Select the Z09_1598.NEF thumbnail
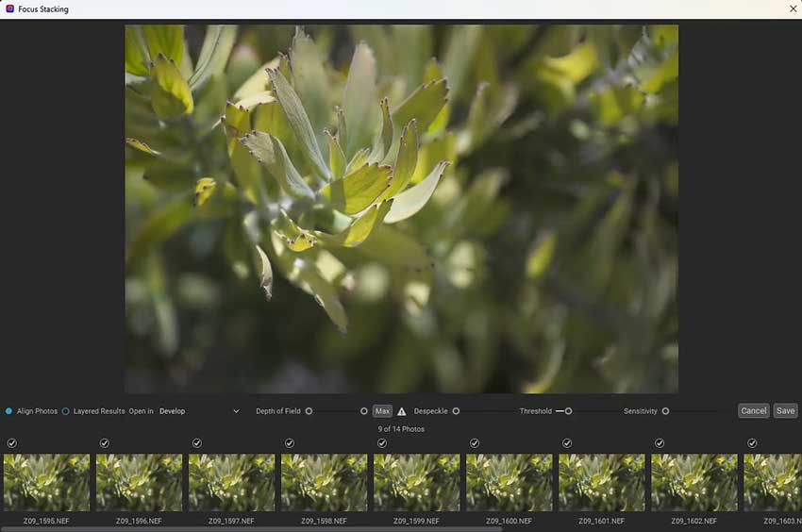Viewport: 802px width, 532px height. (325, 482)
